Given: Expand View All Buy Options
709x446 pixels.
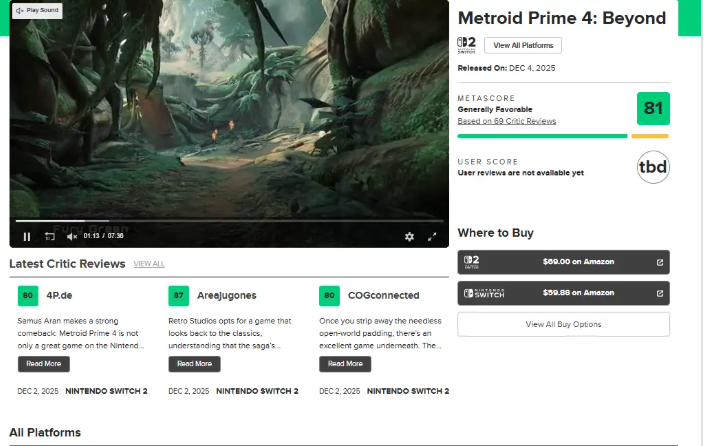Looking at the screenshot, I should tap(563, 324).
